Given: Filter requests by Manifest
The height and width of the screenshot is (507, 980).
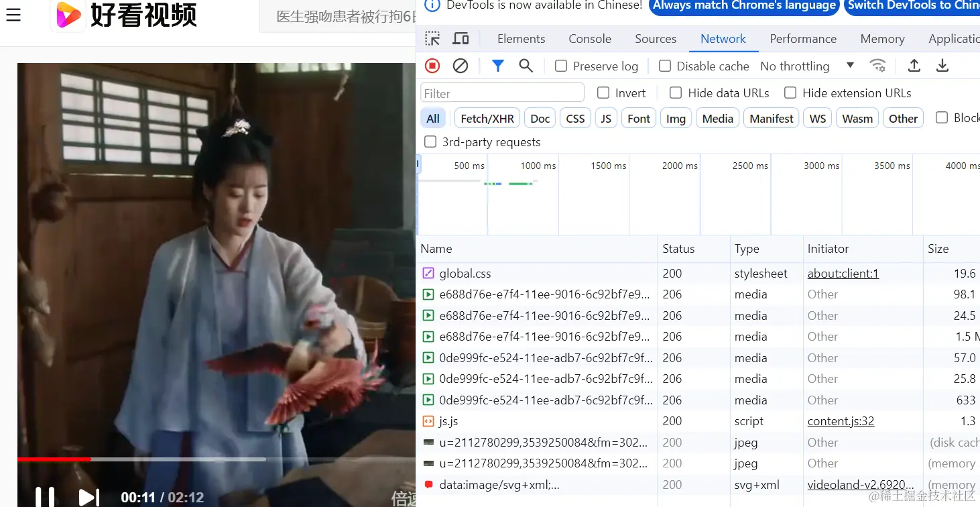Looking at the screenshot, I should pyautogui.click(x=772, y=119).
